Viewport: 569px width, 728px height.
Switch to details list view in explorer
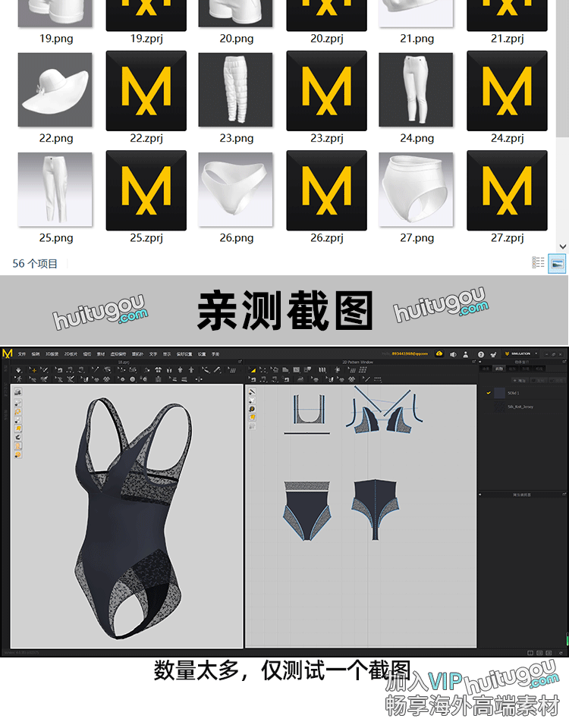click(x=538, y=263)
